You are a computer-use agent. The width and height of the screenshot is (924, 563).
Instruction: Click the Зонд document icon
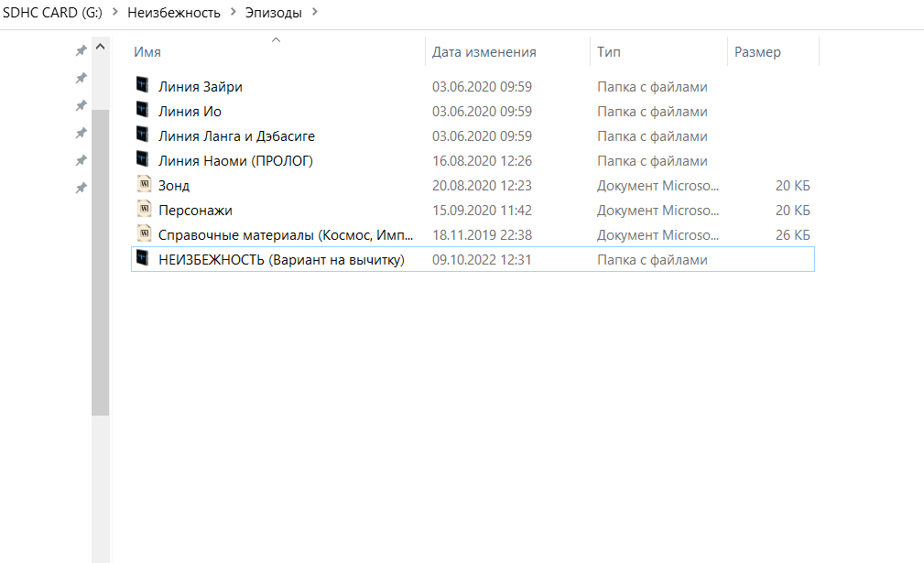click(x=145, y=184)
